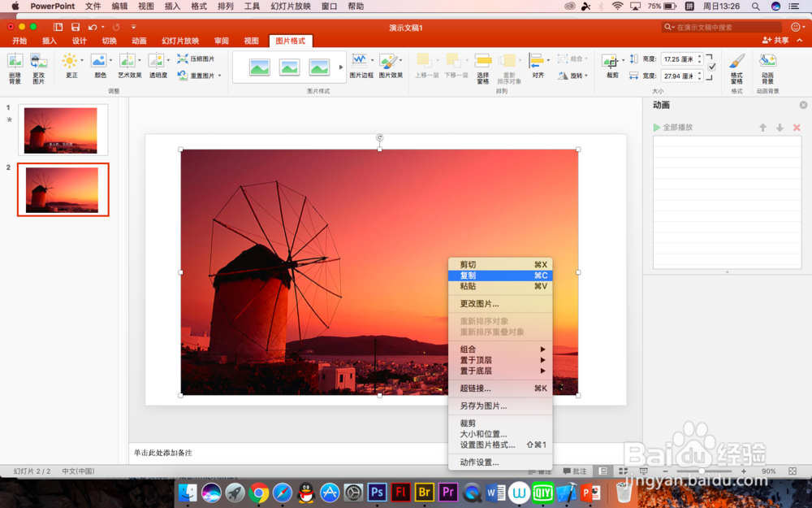812x508 pixels.
Task: Choose 更改图片... in the context menu
Action: (x=500, y=304)
